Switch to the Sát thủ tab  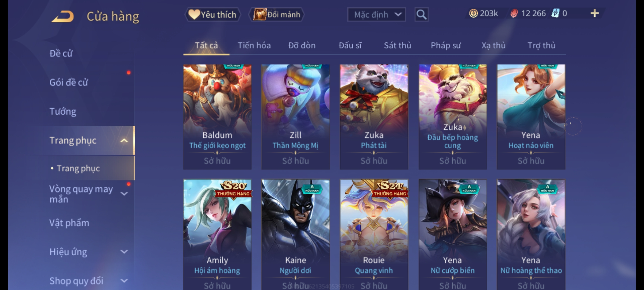click(397, 45)
